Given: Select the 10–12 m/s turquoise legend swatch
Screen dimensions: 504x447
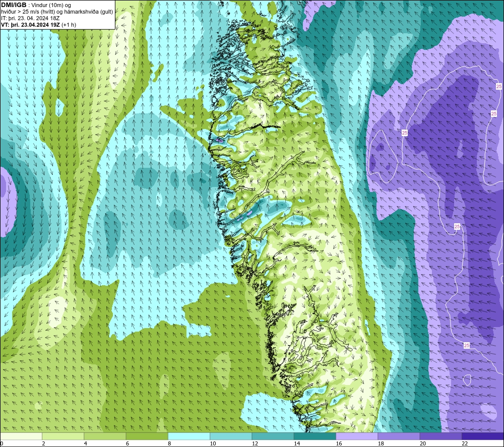Looking at the screenshot, I should pyautogui.click(x=231, y=436).
